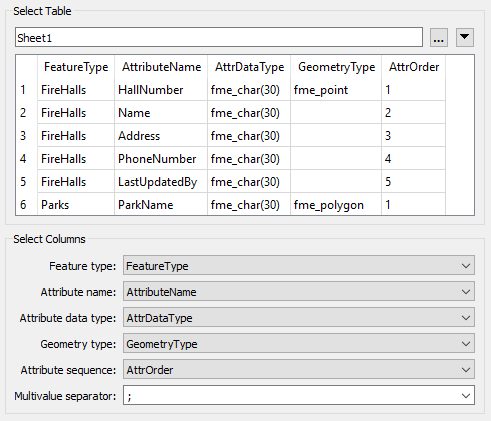
Task: Click fme_char(30) cell in ParkName row
Action: pyautogui.click(x=249, y=204)
